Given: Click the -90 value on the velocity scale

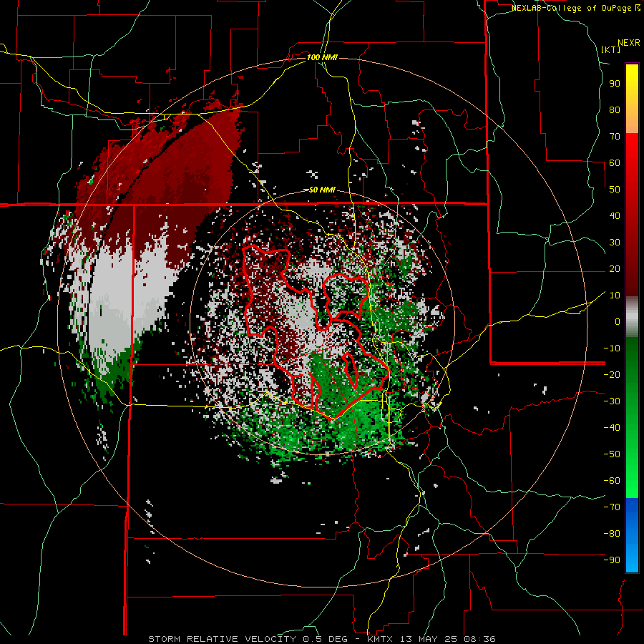Looking at the screenshot, I should [x=612, y=560].
